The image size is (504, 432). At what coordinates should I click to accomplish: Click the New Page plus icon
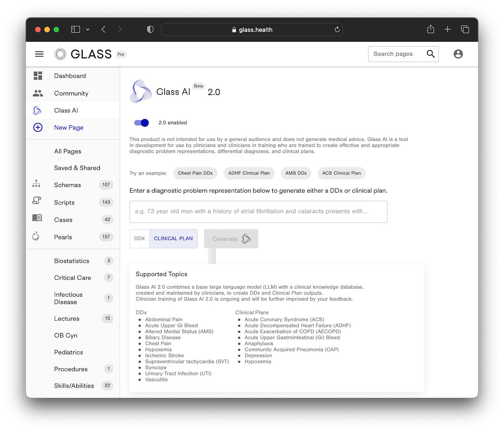(38, 127)
